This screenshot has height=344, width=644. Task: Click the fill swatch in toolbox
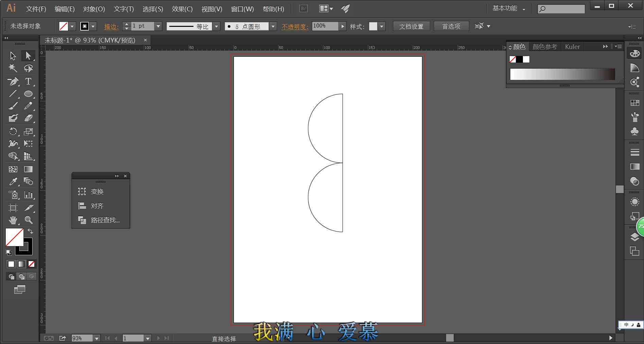(x=14, y=237)
